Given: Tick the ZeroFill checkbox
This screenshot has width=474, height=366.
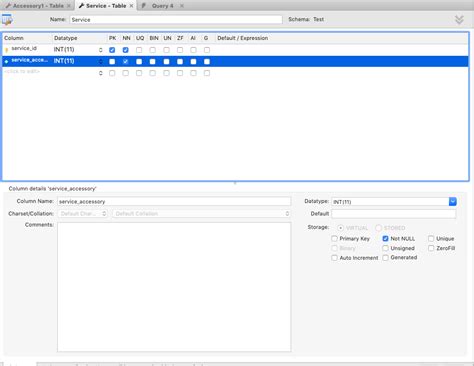Looking at the screenshot, I should click(431, 248).
